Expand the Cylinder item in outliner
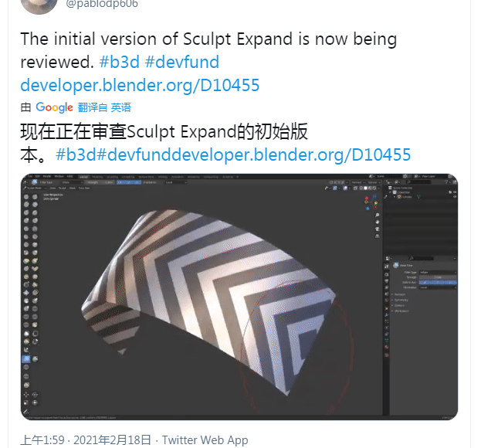The height and width of the screenshot is (448, 481). [395, 197]
